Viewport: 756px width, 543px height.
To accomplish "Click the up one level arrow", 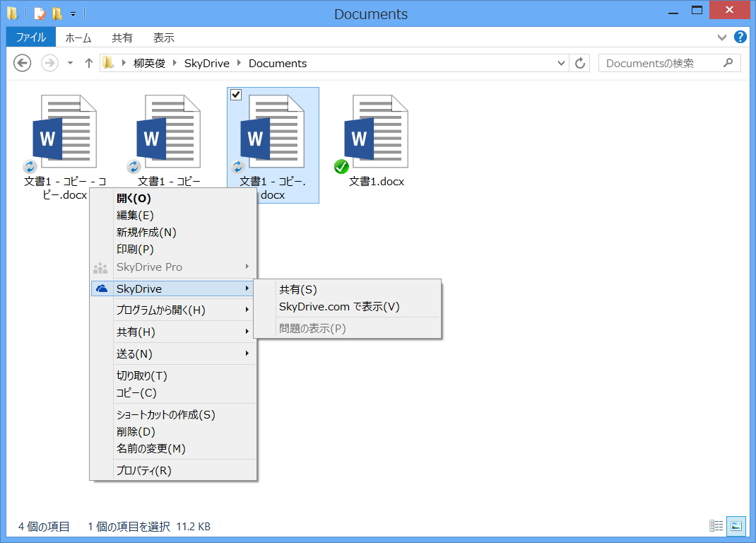I will (88, 63).
